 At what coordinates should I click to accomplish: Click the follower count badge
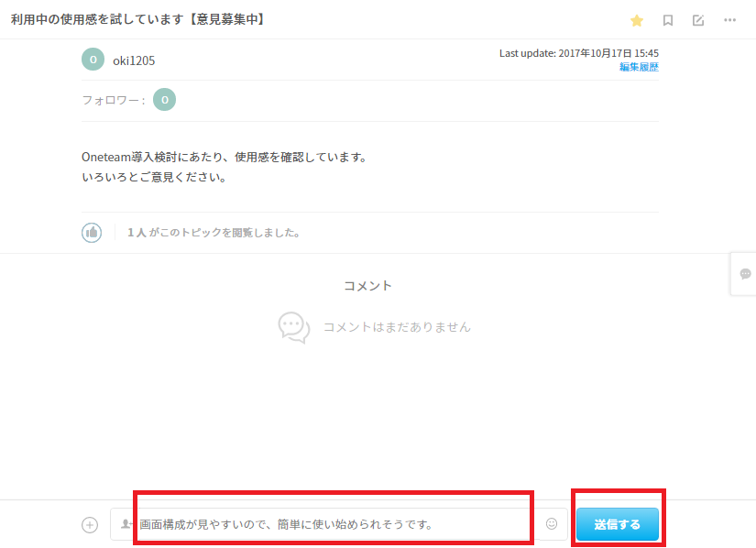tap(163, 99)
